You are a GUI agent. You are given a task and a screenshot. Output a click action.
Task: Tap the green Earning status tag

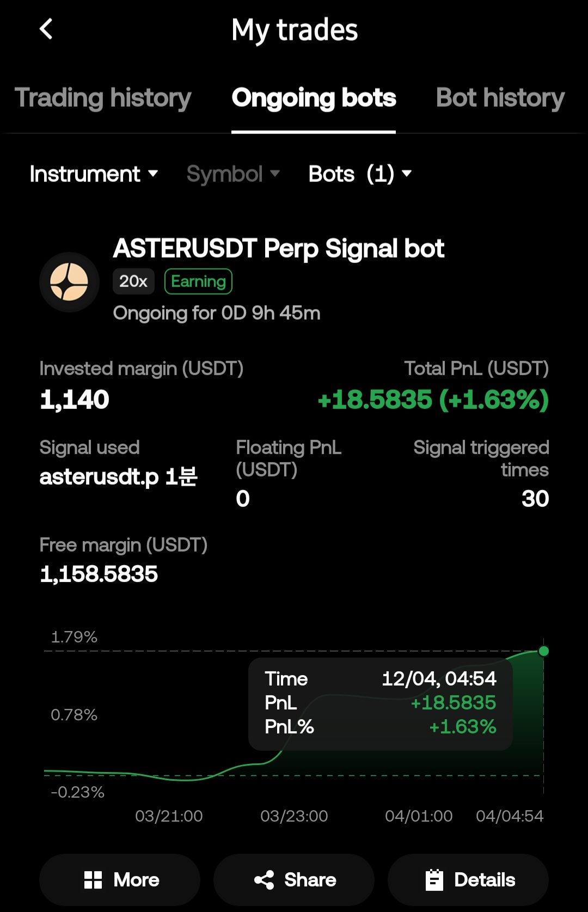pyautogui.click(x=198, y=281)
